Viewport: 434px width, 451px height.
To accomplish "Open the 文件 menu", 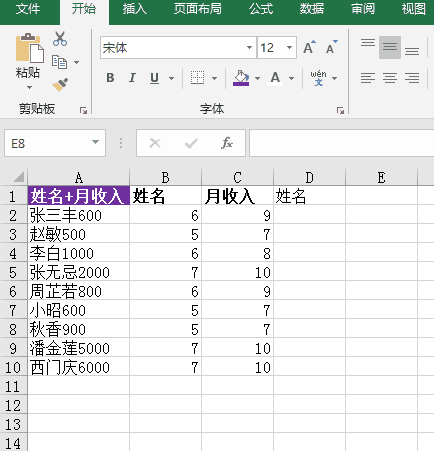I will click(28, 9).
